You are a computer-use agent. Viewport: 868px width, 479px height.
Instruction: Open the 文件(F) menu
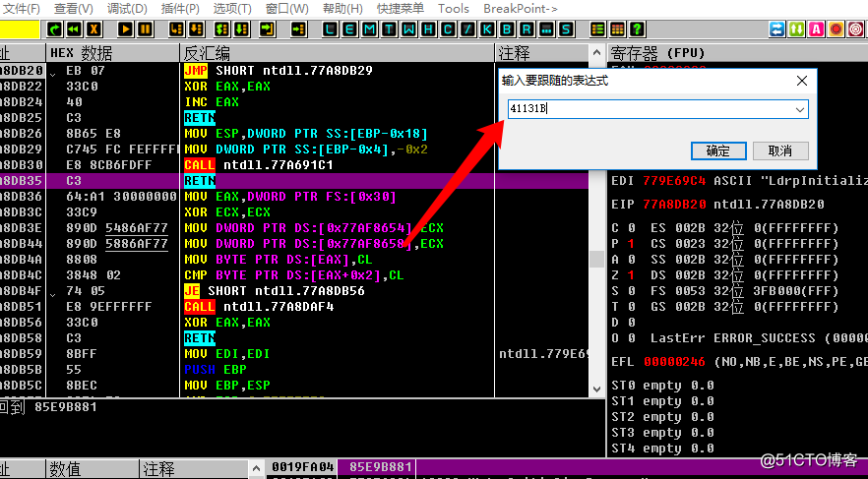22,9
